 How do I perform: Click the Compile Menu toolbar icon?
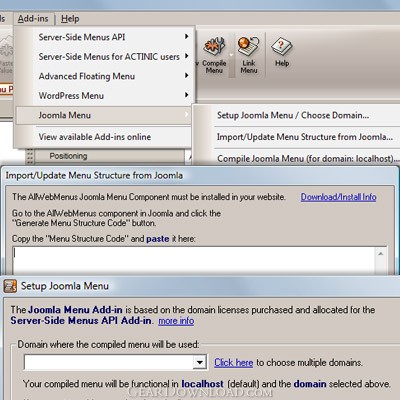[214, 55]
